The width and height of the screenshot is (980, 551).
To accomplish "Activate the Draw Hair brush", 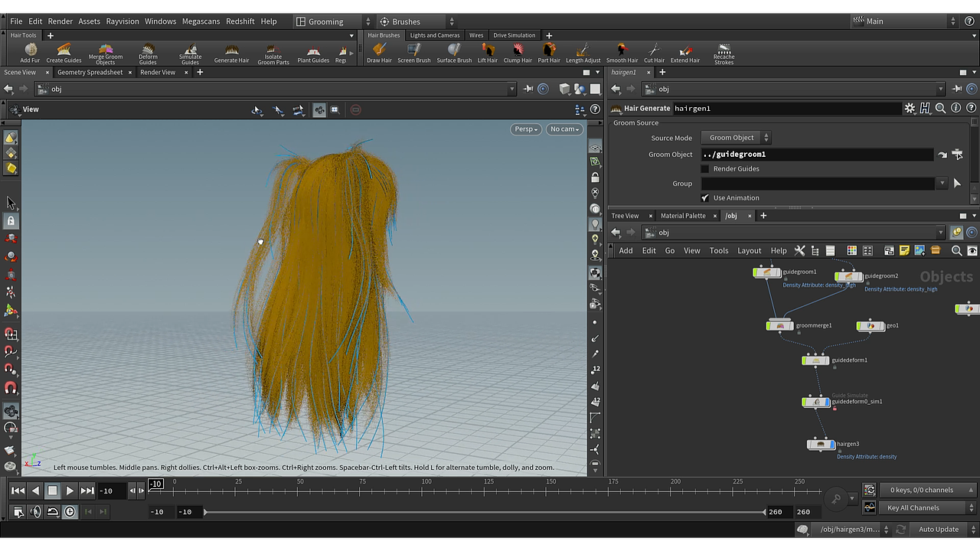I will [x=379, y=53].
